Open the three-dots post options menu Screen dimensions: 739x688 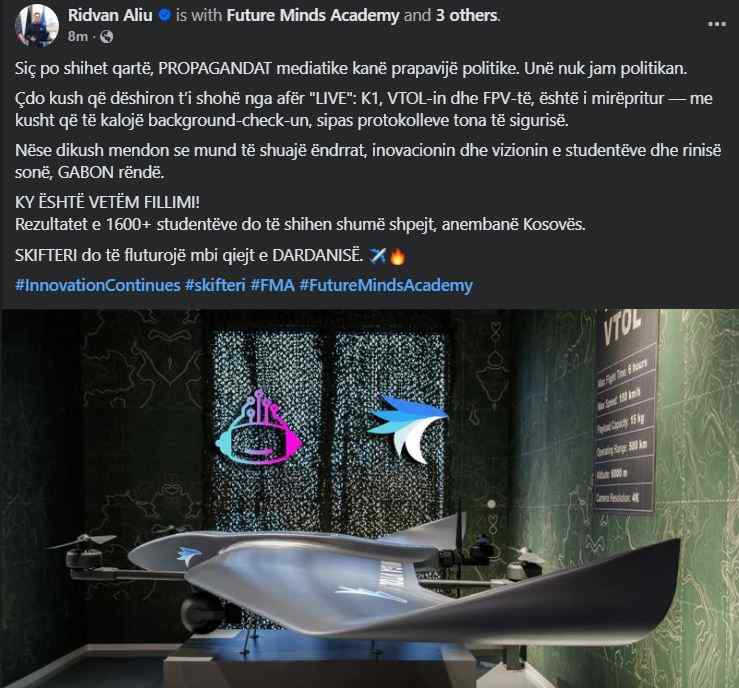(x=716, y=24)
